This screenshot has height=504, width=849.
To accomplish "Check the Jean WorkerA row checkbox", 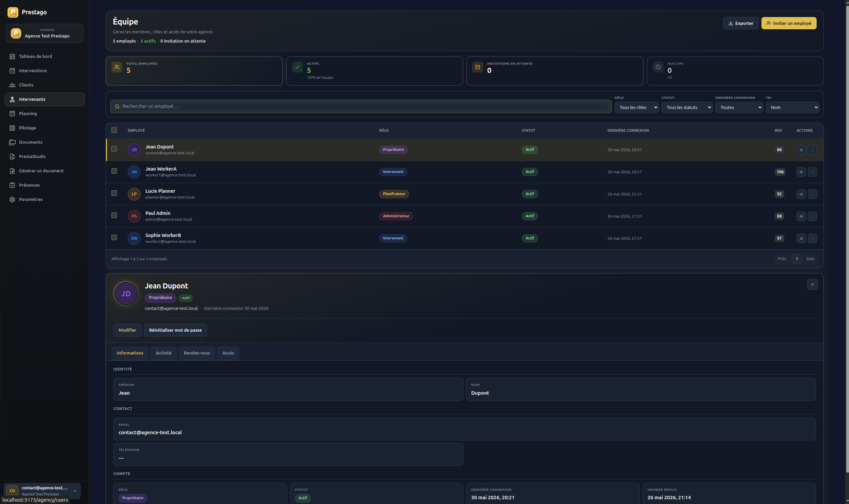I will pos(114,171).
